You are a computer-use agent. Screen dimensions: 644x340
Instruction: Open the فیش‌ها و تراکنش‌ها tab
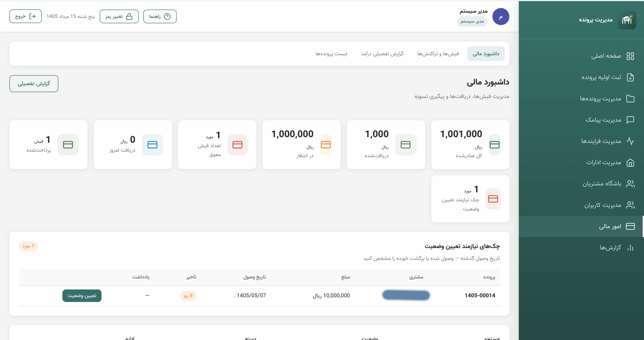click(x=438, y=54)
